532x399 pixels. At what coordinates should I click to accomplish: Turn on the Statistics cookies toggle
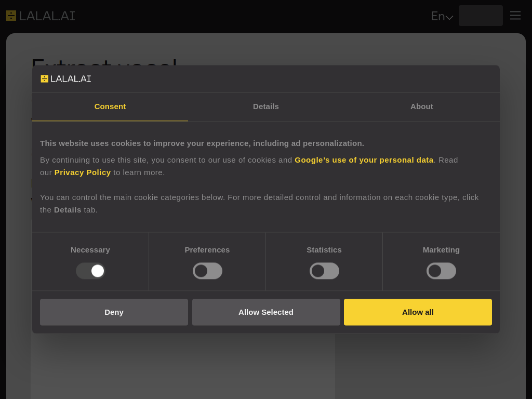(x=324, y=271)
